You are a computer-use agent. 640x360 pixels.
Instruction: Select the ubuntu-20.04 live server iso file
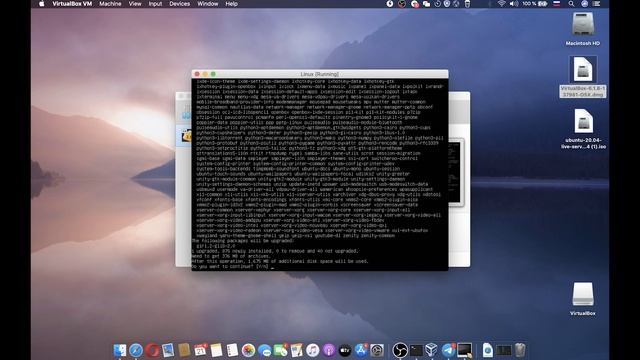click(x=583, y=128)
